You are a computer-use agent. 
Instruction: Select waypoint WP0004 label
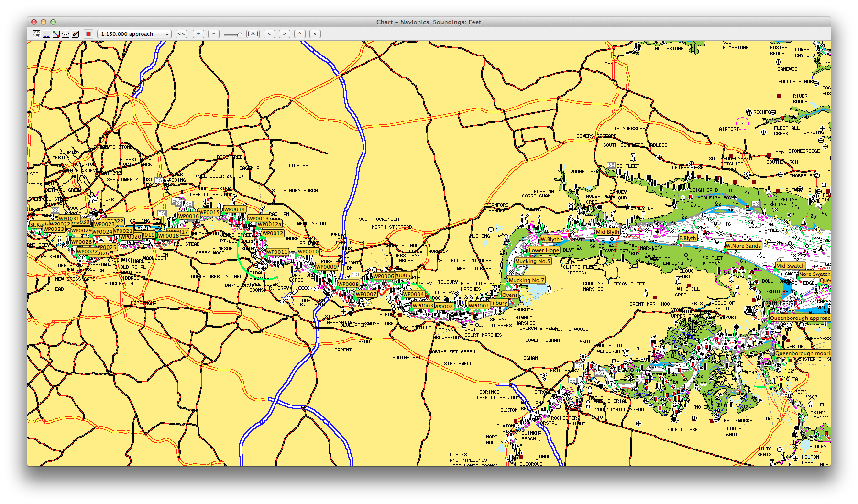[414, 295]
